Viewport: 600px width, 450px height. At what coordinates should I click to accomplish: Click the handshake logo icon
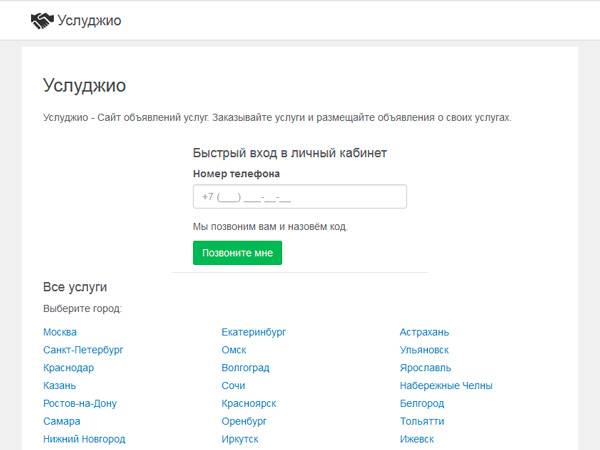click(x=42, y=20)
